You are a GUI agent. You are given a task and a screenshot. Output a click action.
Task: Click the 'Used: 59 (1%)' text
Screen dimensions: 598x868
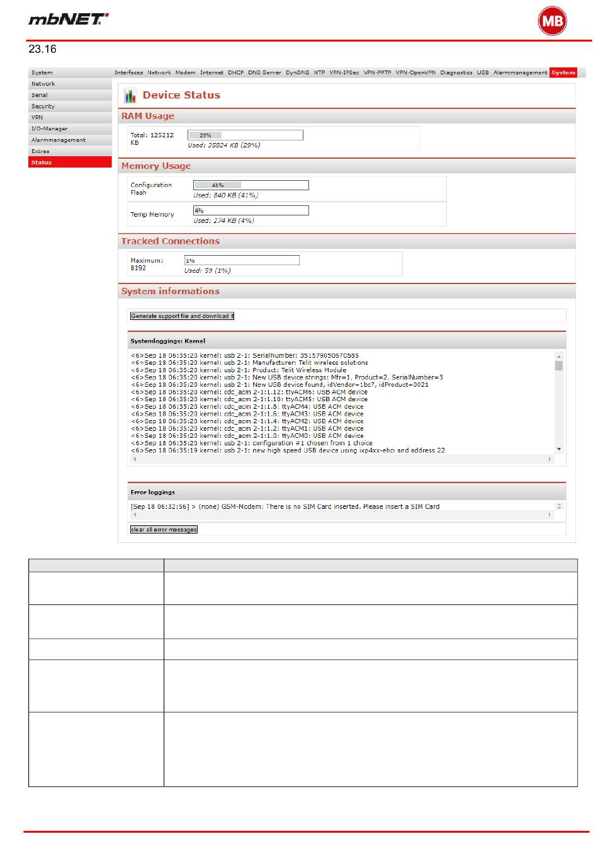pos(208,271)
